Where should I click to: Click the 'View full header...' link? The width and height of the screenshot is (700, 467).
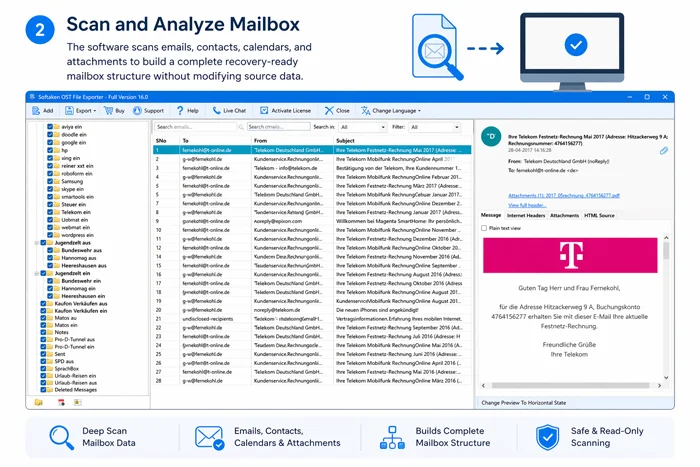(x=527, y=205)
